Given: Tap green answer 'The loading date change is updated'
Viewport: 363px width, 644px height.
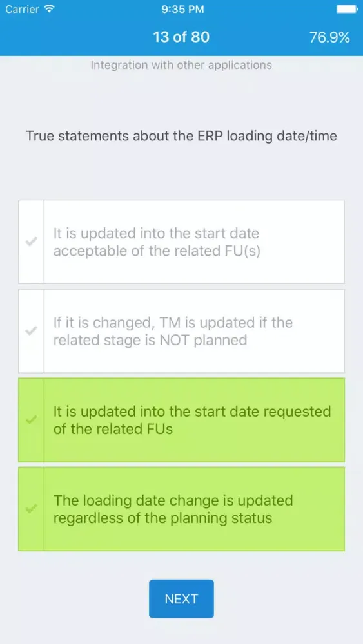Looking at the screenshot, I should click(x=181, y=509).
